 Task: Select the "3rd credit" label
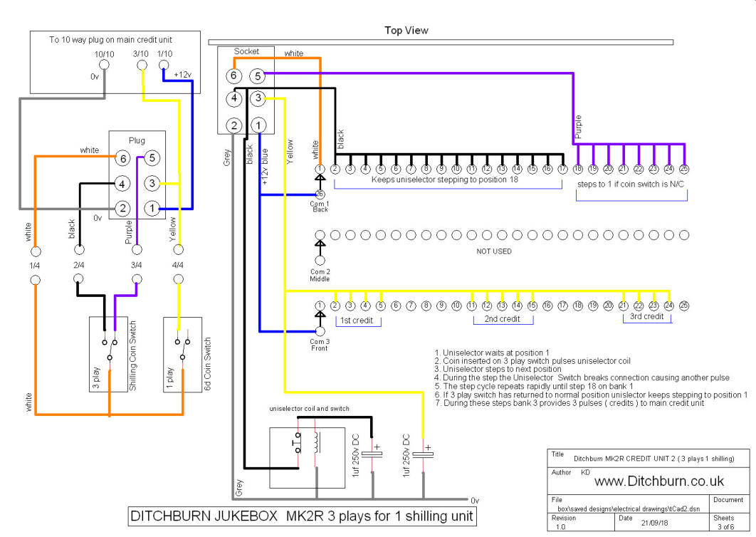(646, 316)
